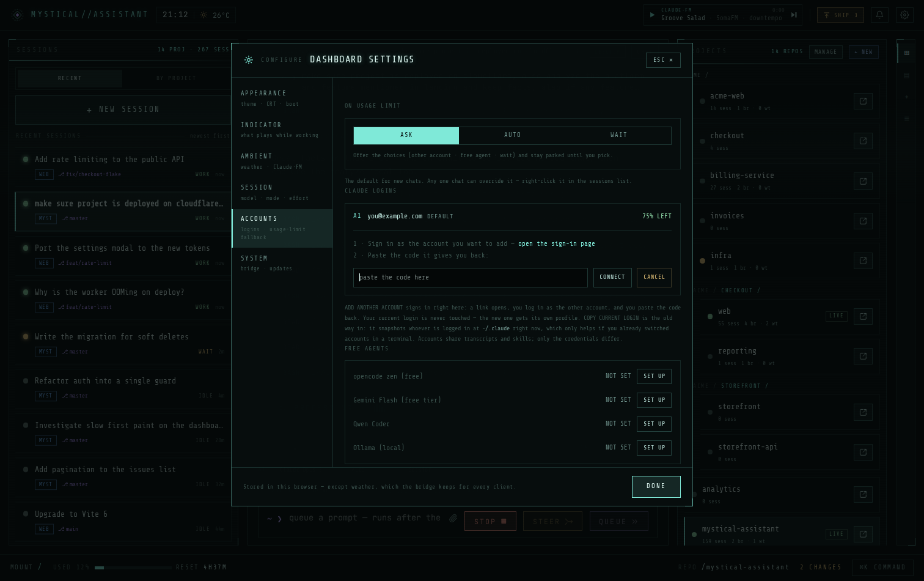
Task: Open the Appearance settings section
Action: pyautogui.click(x=282, y=98)
